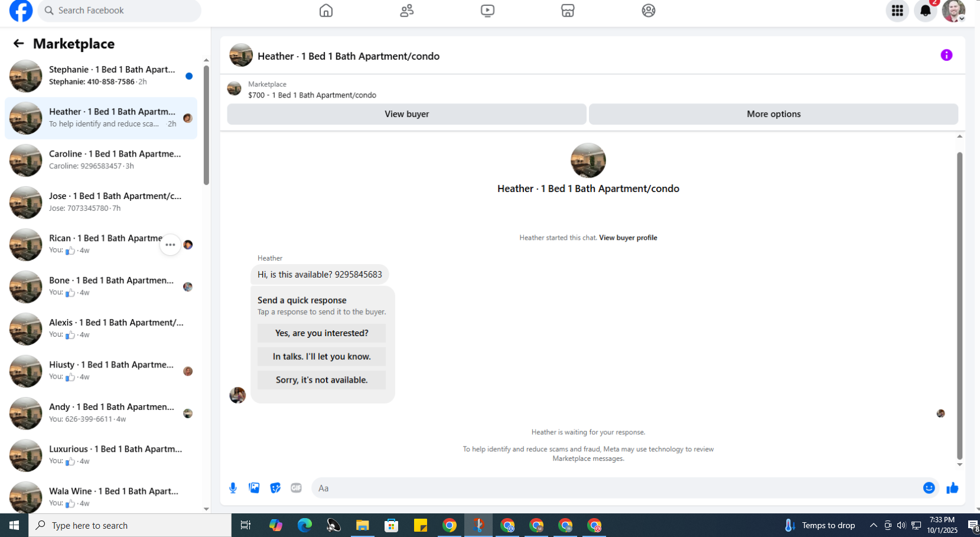Screen dimensions: 980x537
Task: Open the emoji picker
Action: (929, 488)
